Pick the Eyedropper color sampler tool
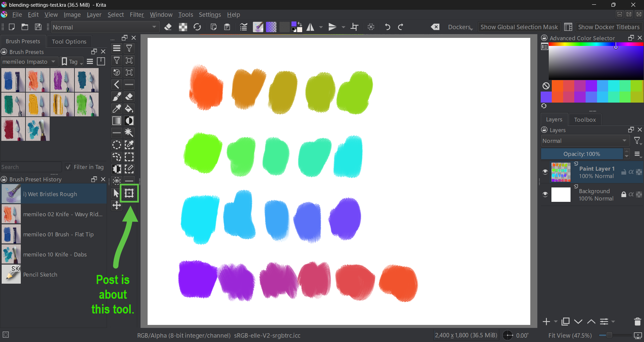Screen dimensions: 644x342 117,109
